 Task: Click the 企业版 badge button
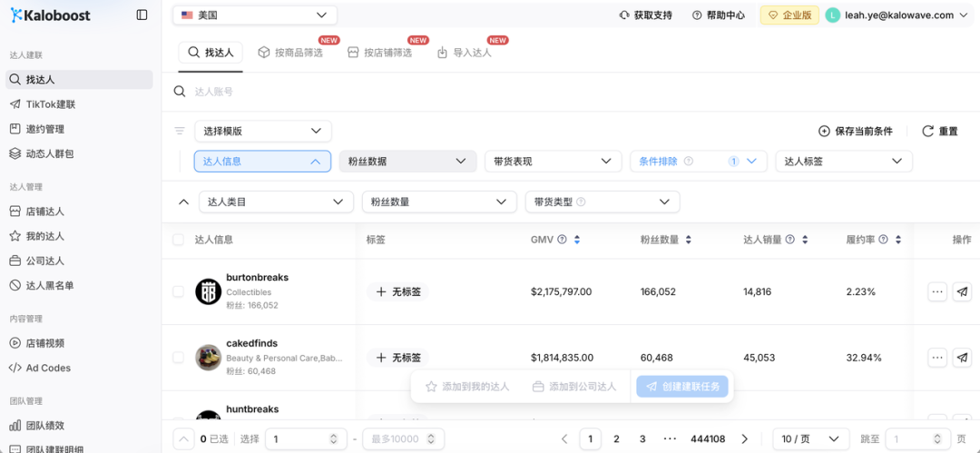pos(789,15)
